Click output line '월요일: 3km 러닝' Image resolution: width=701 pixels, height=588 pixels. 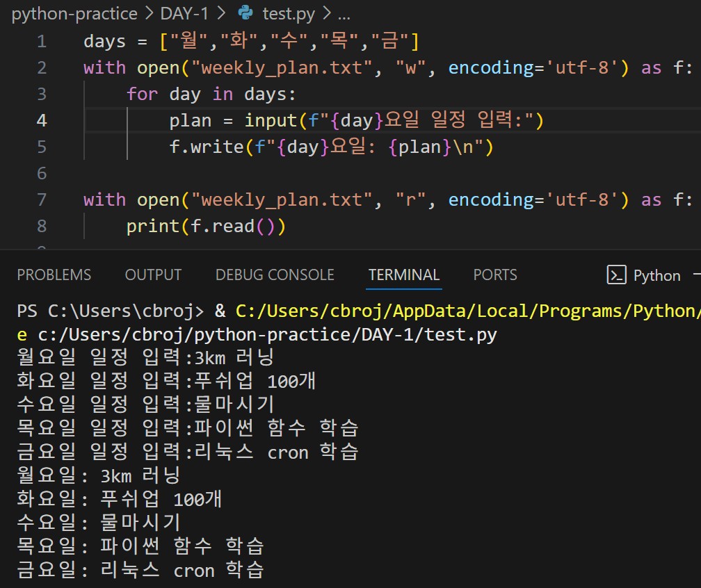(x=98, y=475)
